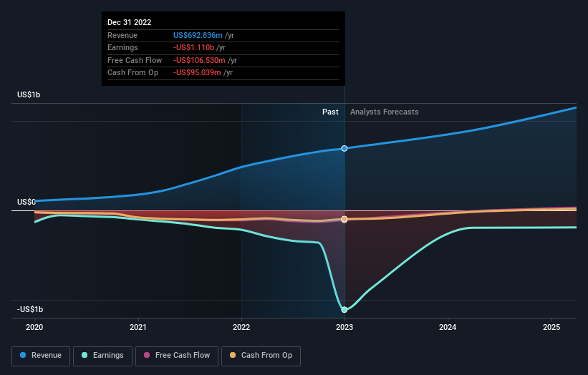The height and width of the screenshot is (375, 588).
Task: Toggle the Free Cash Flow legend button
Action: point(177,356)
